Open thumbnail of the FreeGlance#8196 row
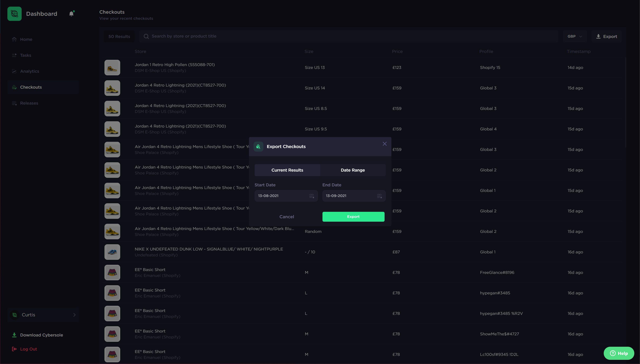The image size is (640, 364). pos(112,273)
